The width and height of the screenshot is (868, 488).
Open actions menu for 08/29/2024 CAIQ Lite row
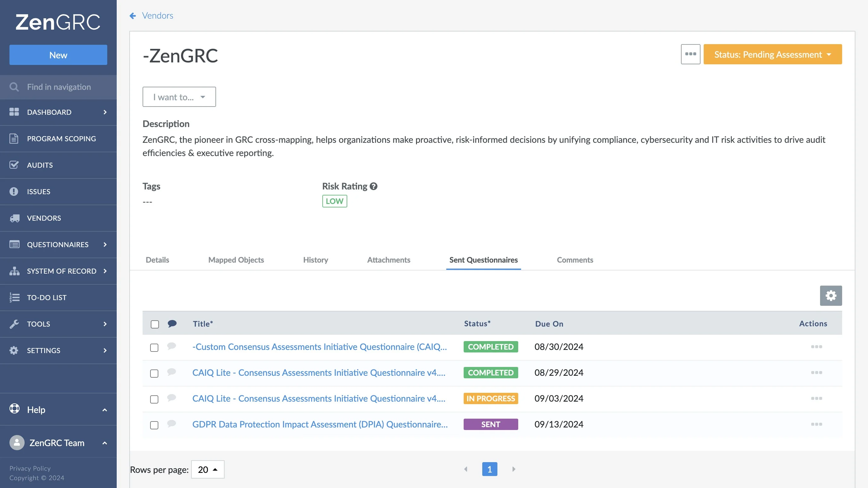pos(817,373)
